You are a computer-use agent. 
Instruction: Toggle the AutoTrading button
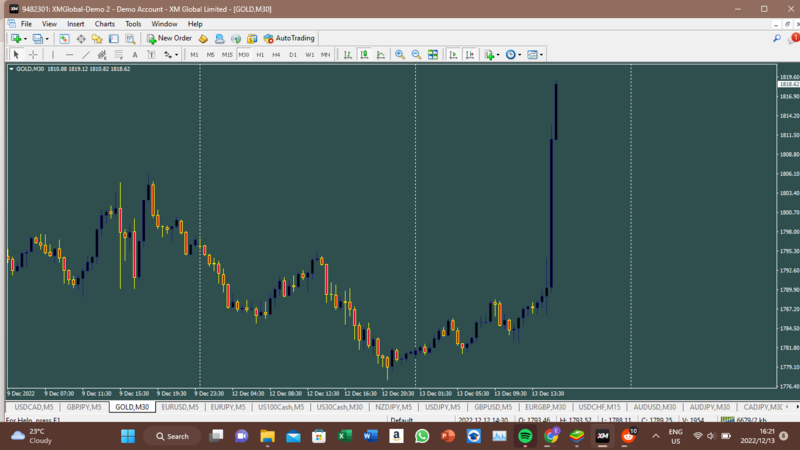pos(289,38)
